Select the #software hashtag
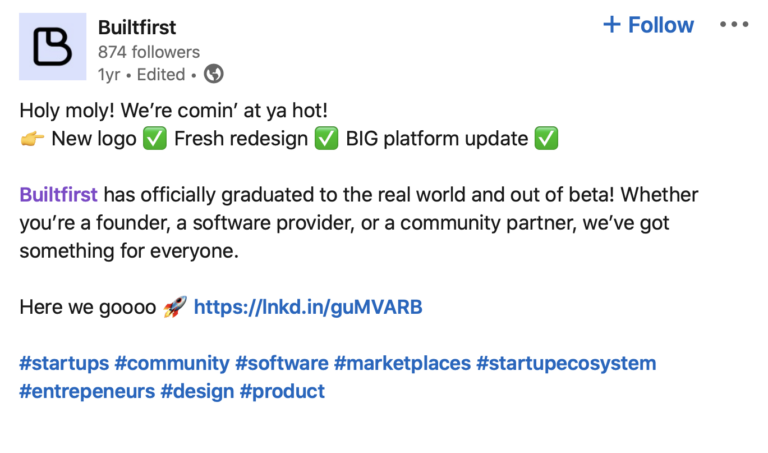 coord(281,363)
